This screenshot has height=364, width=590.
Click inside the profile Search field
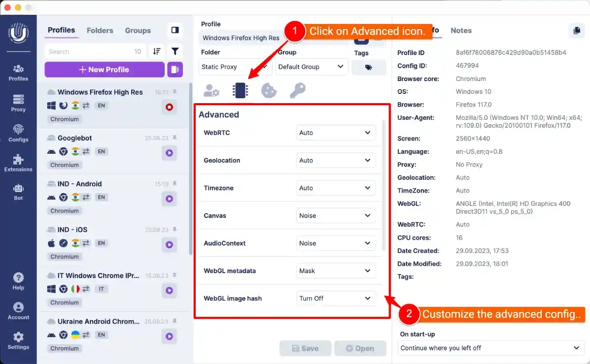pyautogui.click(x=88, y=51)
